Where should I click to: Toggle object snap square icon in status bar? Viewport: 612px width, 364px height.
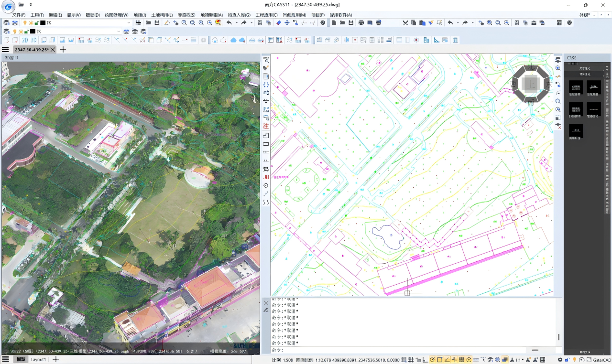[439, 360]
